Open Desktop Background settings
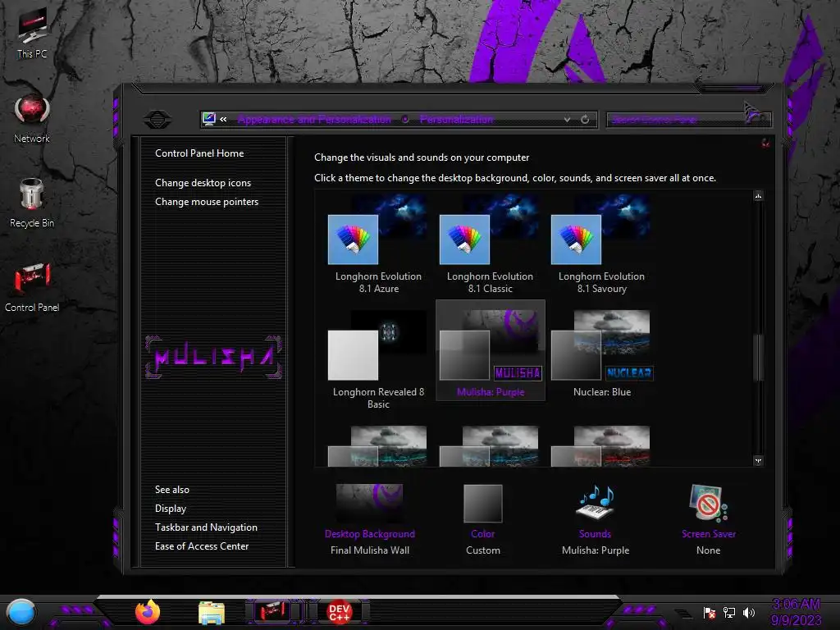 (370, 509)
